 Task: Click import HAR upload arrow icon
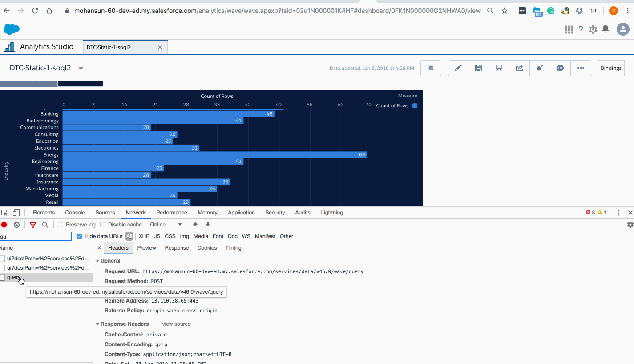195,225
